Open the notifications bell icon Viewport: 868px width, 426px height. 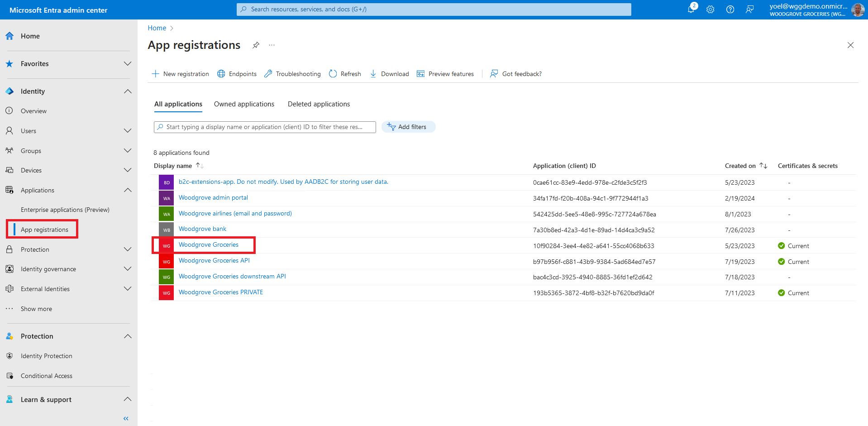(x=691, y=10)
